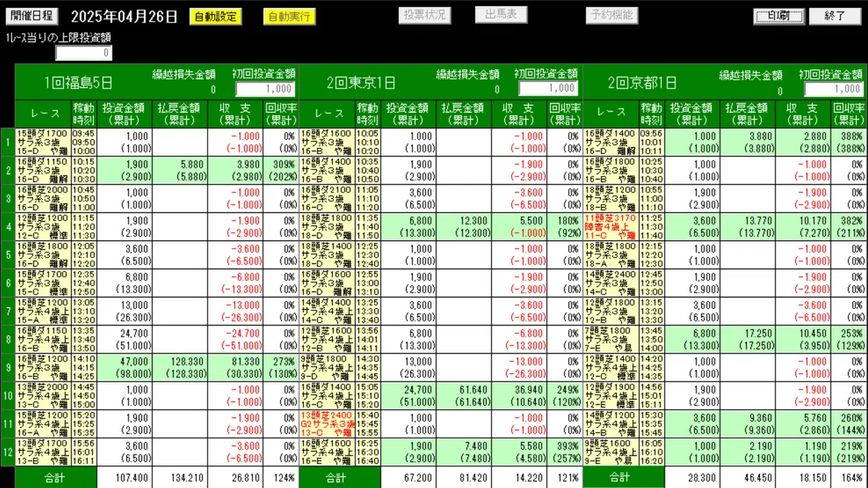The width and height of the screenshot is (868, 488).
Task: Edit 初回投資金額 field for 2回東京1日
Action: (548, 88)
